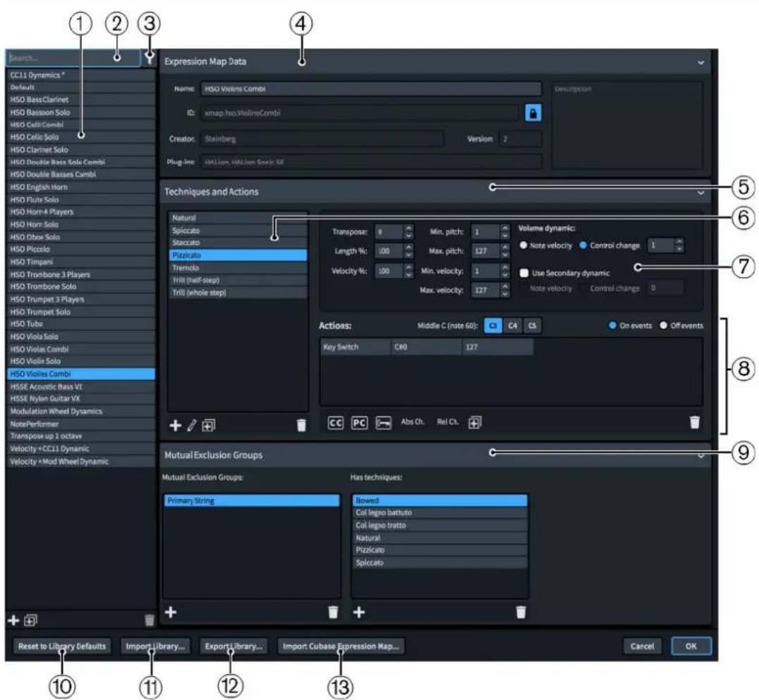Screen dimensions: 759x700
Task: Click Reset to Library Defaults button
Action: (x=62, y=646)
